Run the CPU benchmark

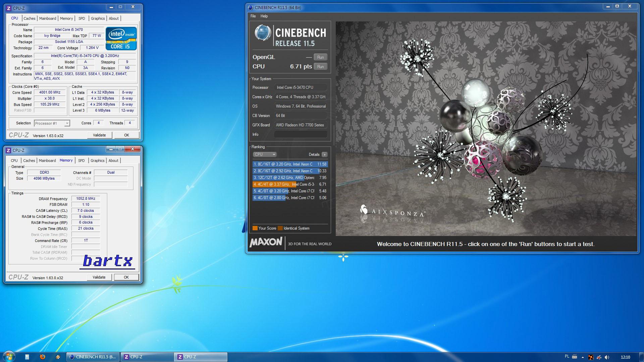tap(320, 67)
